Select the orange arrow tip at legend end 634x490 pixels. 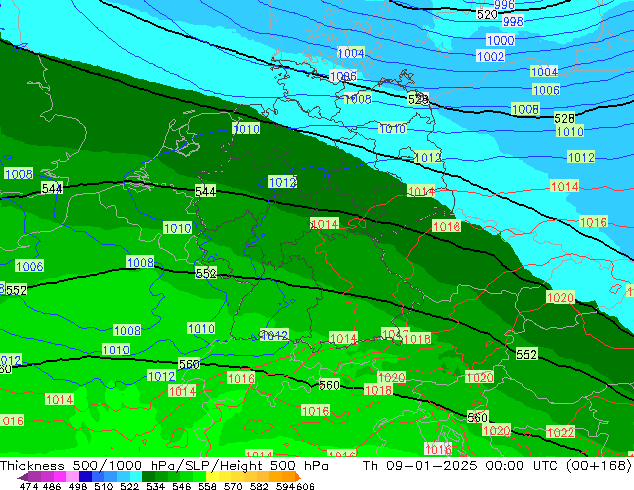coord(298,477)
